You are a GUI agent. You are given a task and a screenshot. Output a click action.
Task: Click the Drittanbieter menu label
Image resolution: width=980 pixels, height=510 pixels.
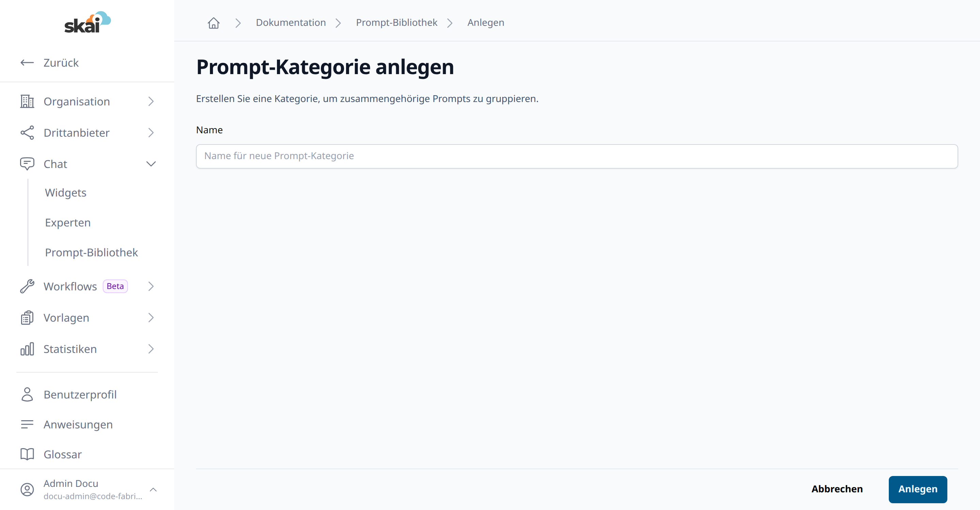(77, 133)
